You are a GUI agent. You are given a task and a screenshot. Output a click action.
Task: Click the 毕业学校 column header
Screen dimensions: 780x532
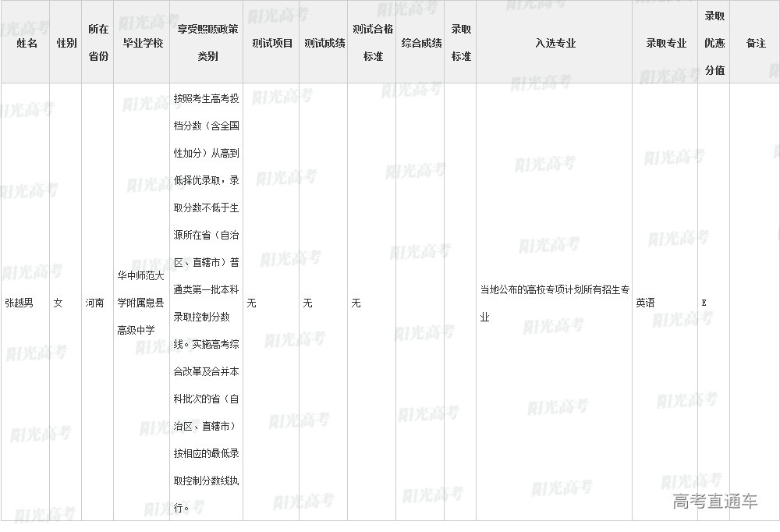(142, 43)
